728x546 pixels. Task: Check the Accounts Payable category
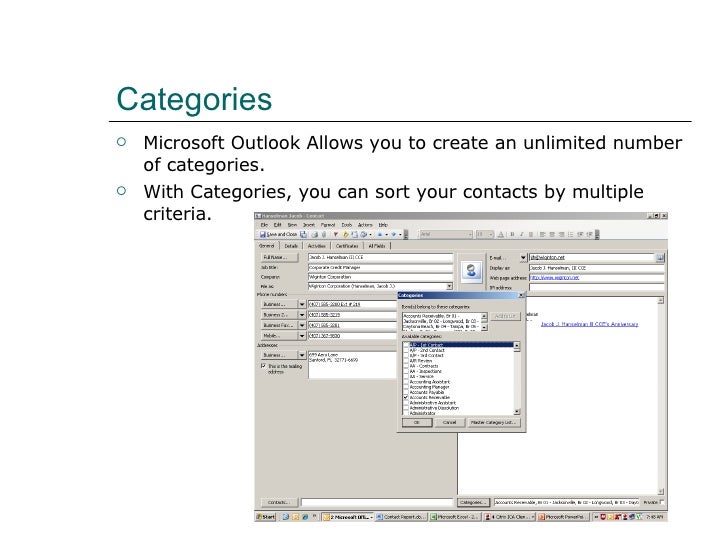[x=405, y=392]
